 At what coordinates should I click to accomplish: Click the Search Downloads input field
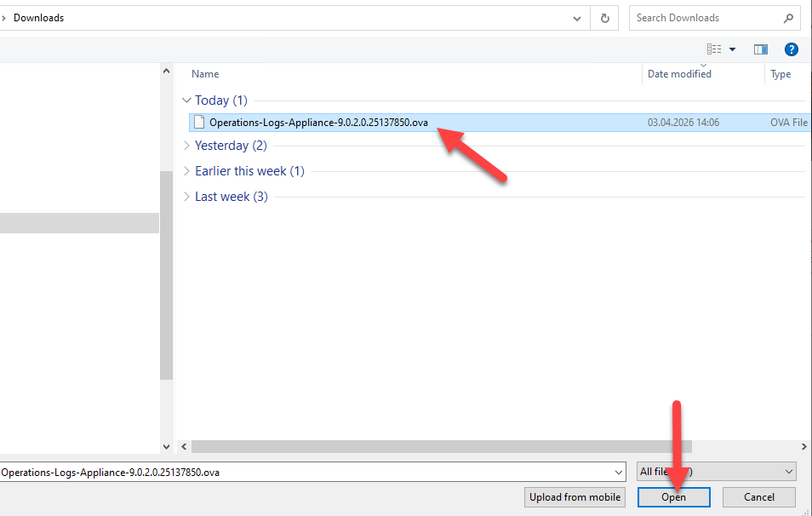coord(702,18)
